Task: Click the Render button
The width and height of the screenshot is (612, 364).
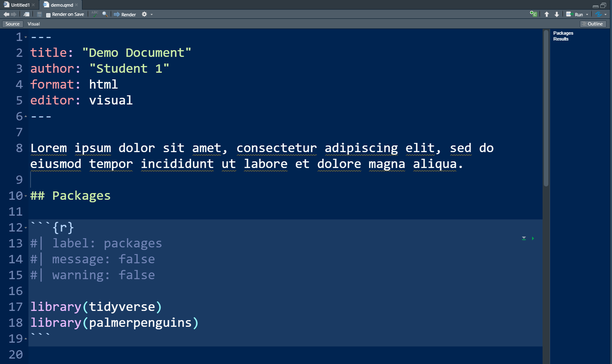Action: [x=125, y=14]
